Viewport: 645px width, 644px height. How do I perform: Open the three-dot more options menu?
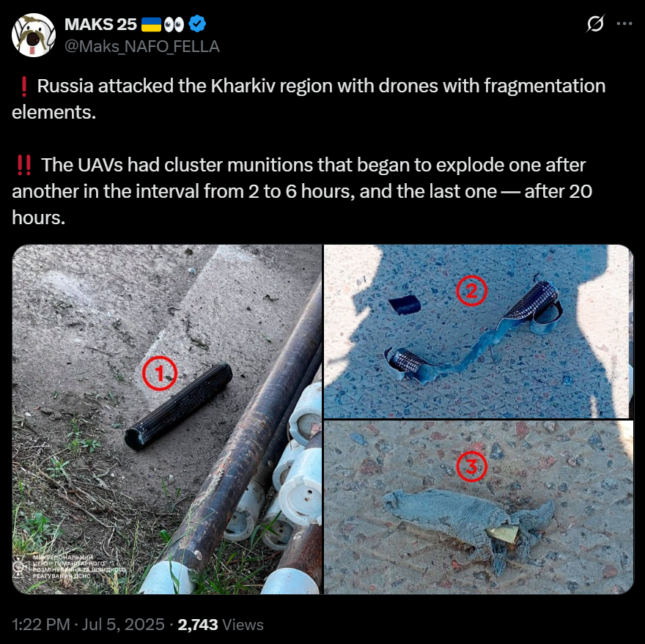coord(624,24)
